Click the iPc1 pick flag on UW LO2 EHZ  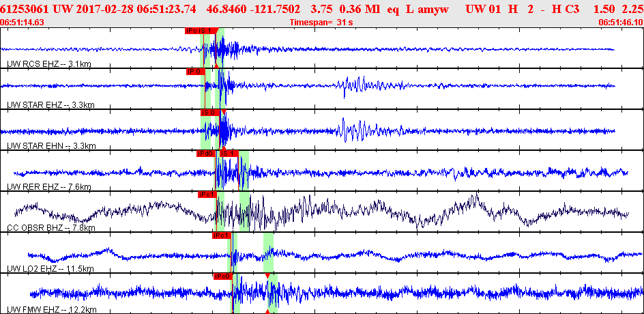(220, 235)
